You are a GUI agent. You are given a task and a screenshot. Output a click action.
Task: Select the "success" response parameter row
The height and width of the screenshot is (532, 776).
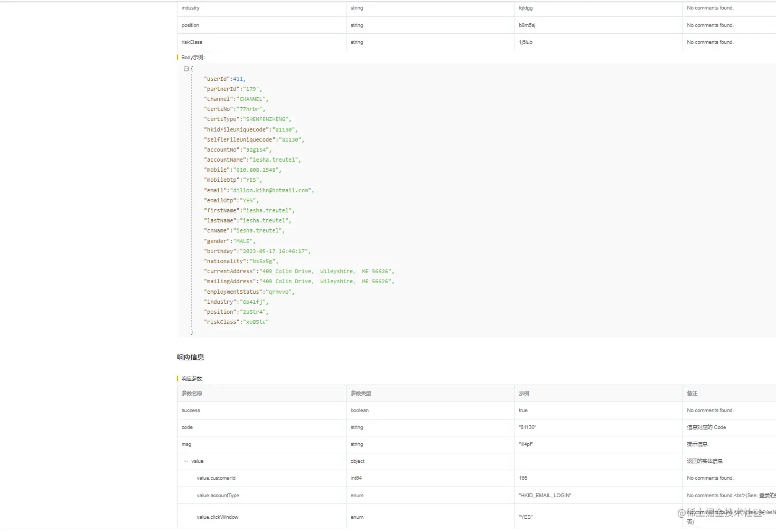(x=190, y=410)
